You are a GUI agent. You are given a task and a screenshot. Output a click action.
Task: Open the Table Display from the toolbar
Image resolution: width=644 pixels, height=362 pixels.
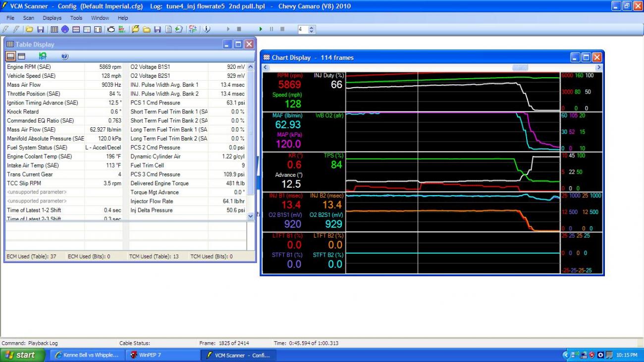[54, 29]
